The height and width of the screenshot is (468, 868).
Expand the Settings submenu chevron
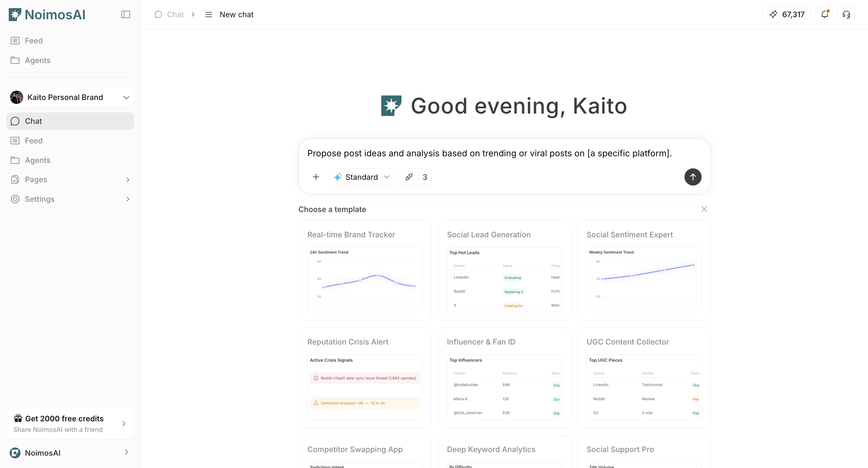click(x=128, y=199)
